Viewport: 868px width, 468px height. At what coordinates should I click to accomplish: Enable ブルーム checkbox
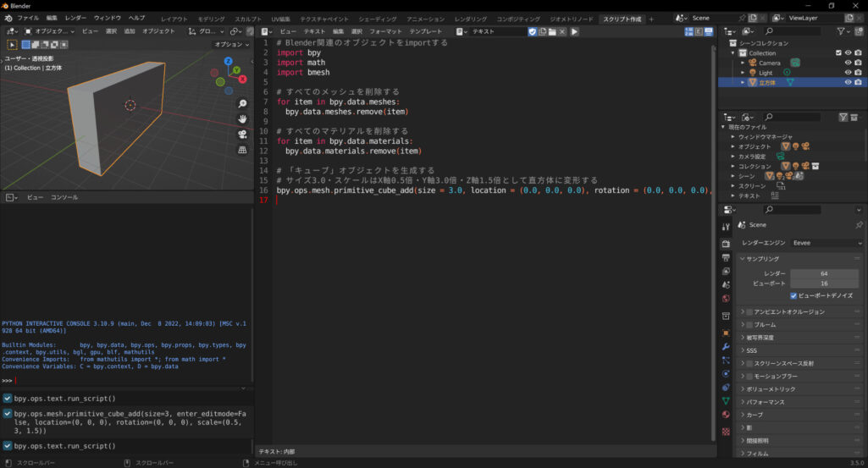click(749, 325)
